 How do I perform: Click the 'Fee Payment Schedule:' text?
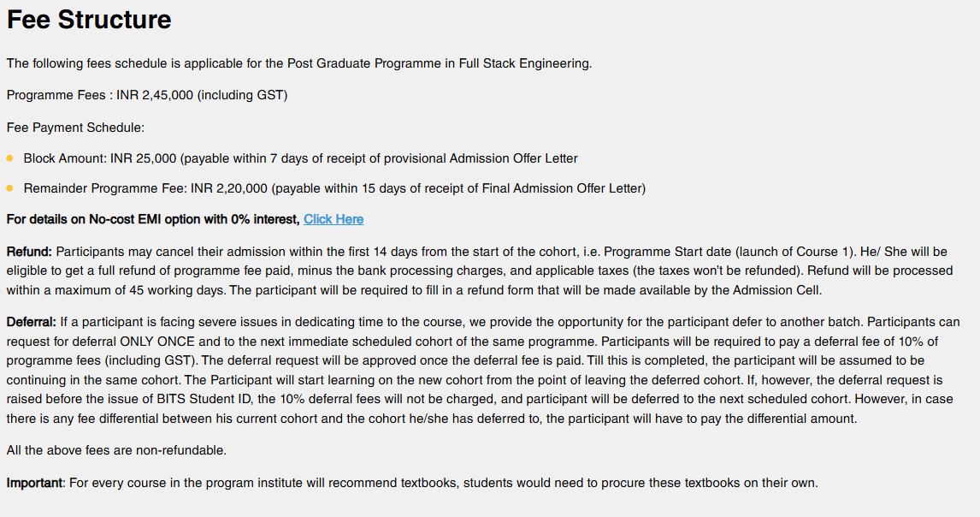(75, 128)
